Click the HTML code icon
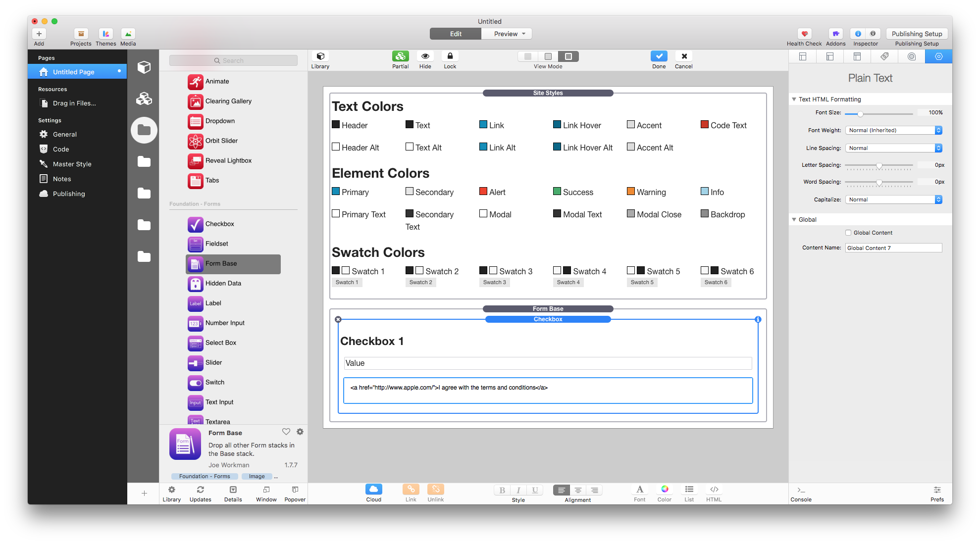Image resolution: width=980 pixels, height=544 pixels. 714,490
